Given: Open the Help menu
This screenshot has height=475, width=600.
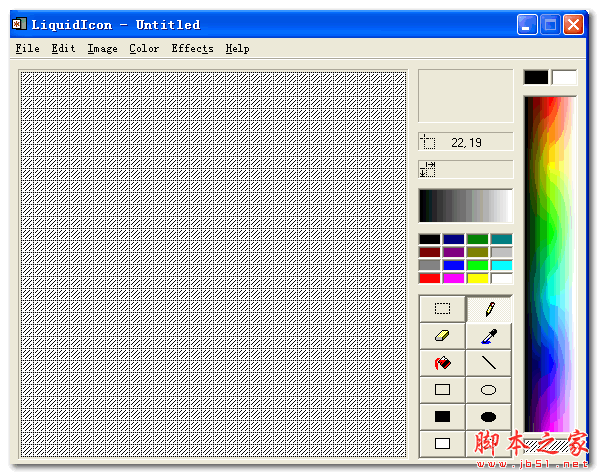Looking at the screenshot, I should point(237,49).
